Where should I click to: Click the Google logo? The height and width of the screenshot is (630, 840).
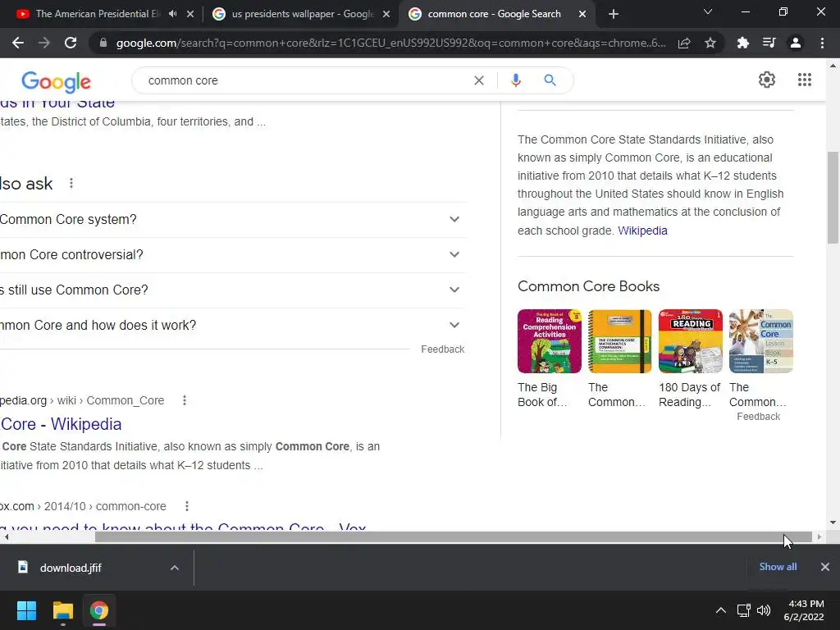57,82
